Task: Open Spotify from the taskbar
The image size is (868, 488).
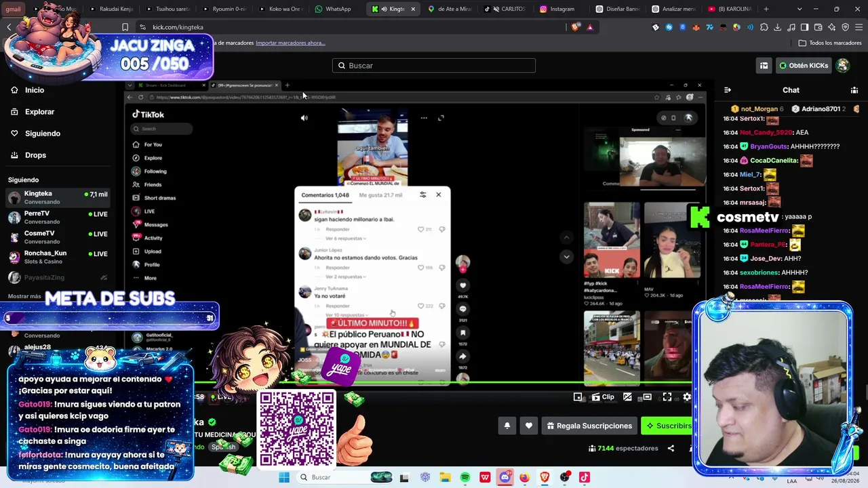Action: point(465,477)
